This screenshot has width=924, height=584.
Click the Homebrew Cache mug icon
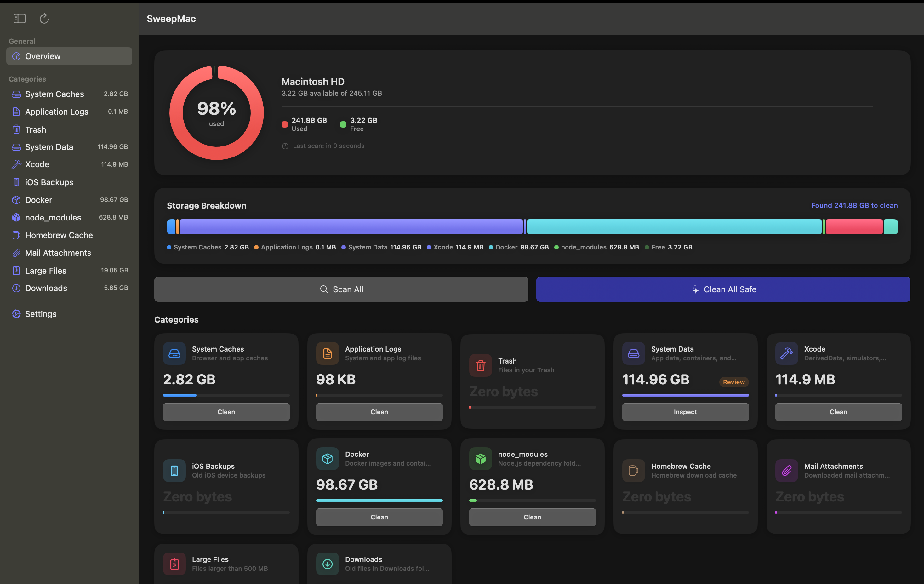(634, 470)
